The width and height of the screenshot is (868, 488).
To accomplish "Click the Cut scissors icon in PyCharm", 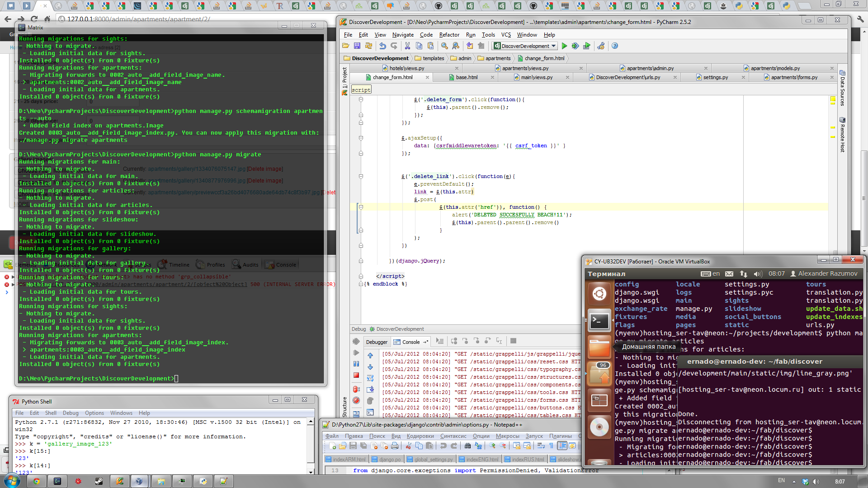I will 407,46.
